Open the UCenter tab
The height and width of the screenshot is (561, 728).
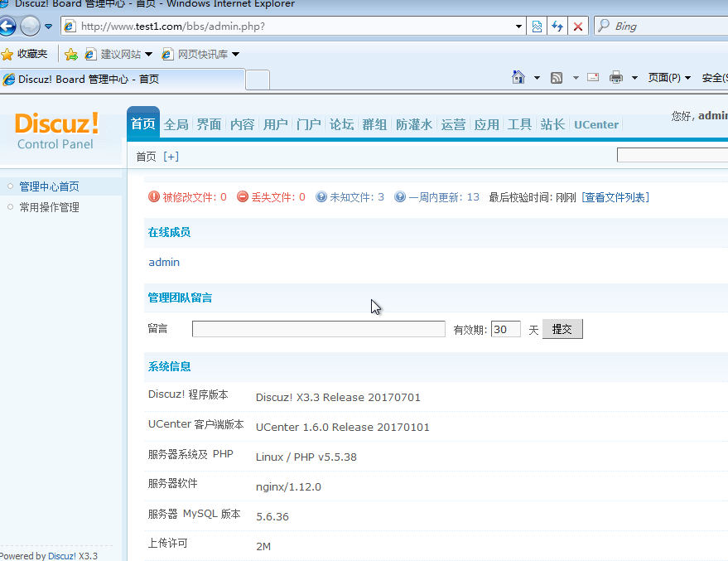click(x=596, y=124)
